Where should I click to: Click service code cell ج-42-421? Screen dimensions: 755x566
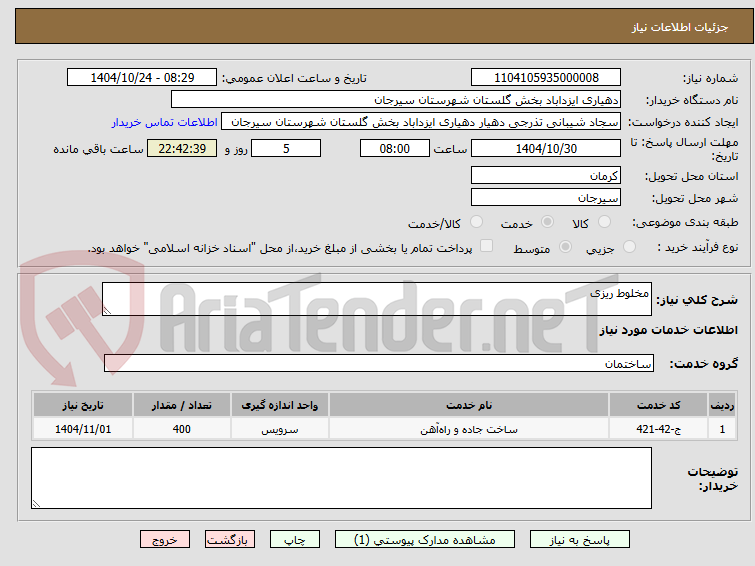(658, 429)
